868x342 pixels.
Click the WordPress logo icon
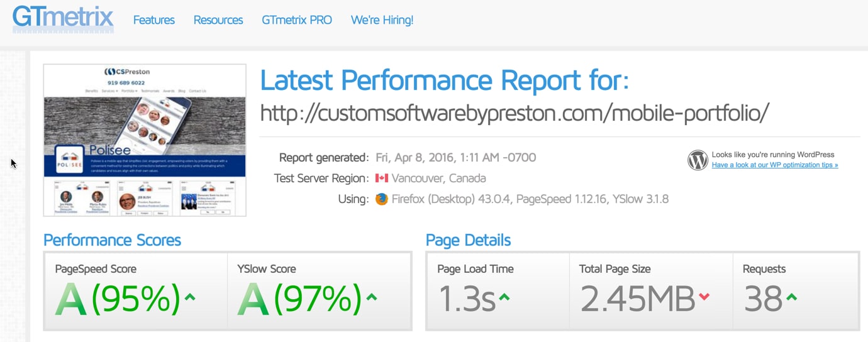(x=698, y=160)
